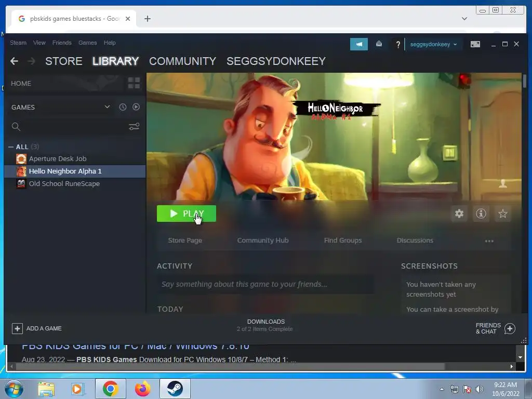Open Firefox from the taskbar
Viewport: 532px width, 399px height.
(x=143, y=389)
